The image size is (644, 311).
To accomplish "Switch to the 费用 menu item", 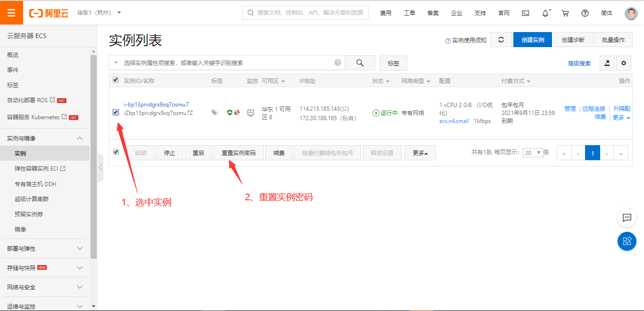I will [x=386, y=13].
